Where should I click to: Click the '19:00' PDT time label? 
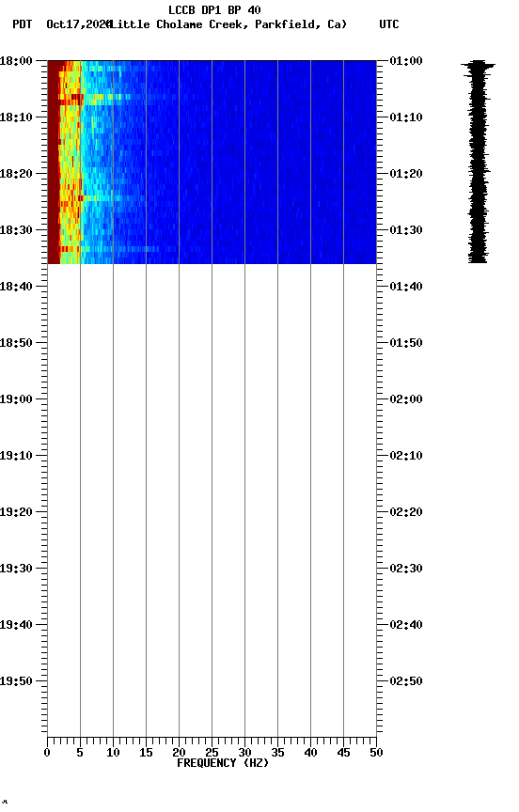16,399
